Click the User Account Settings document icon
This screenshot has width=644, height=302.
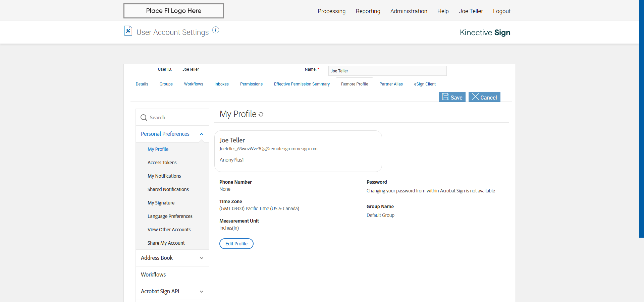(x=128, y=31)
